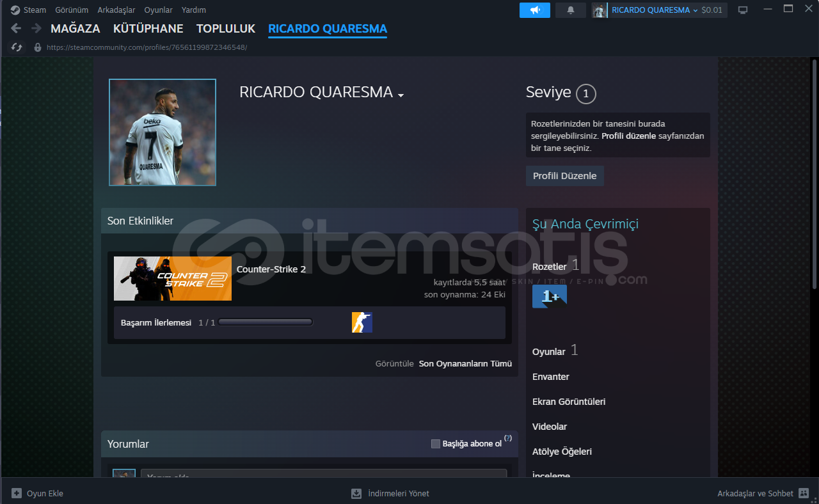Viewport: 819px width, 504px height.
Task: Switch to Big Picture mode with the monitor icon
Action: [x=743, y=10]
